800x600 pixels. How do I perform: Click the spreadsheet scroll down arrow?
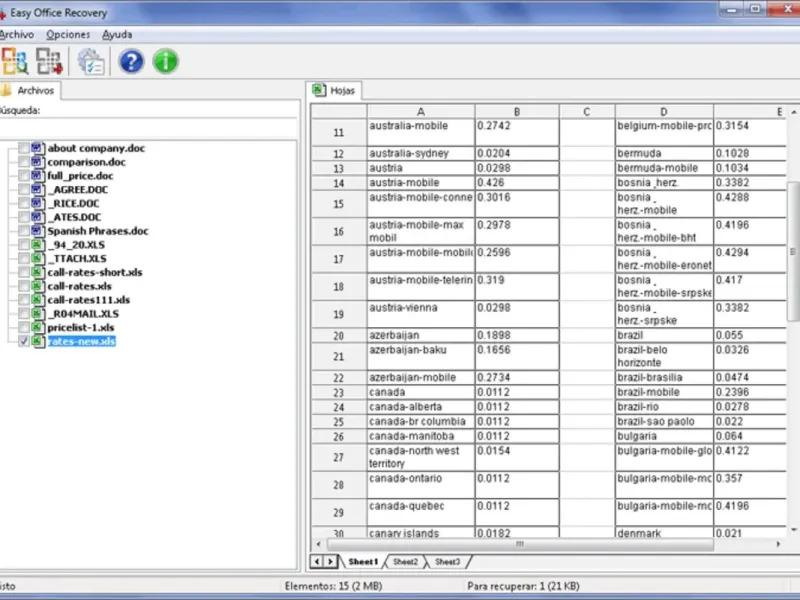click(x=794, y=530)
